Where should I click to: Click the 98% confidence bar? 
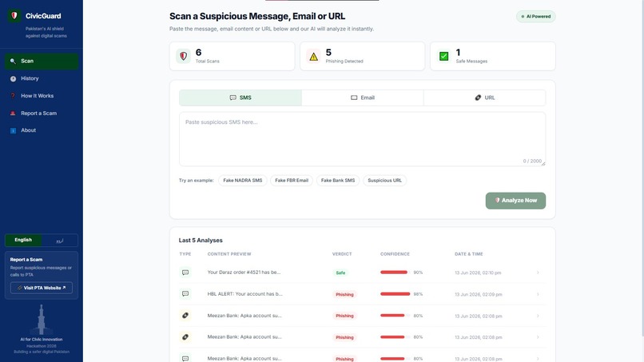(395, 294)
